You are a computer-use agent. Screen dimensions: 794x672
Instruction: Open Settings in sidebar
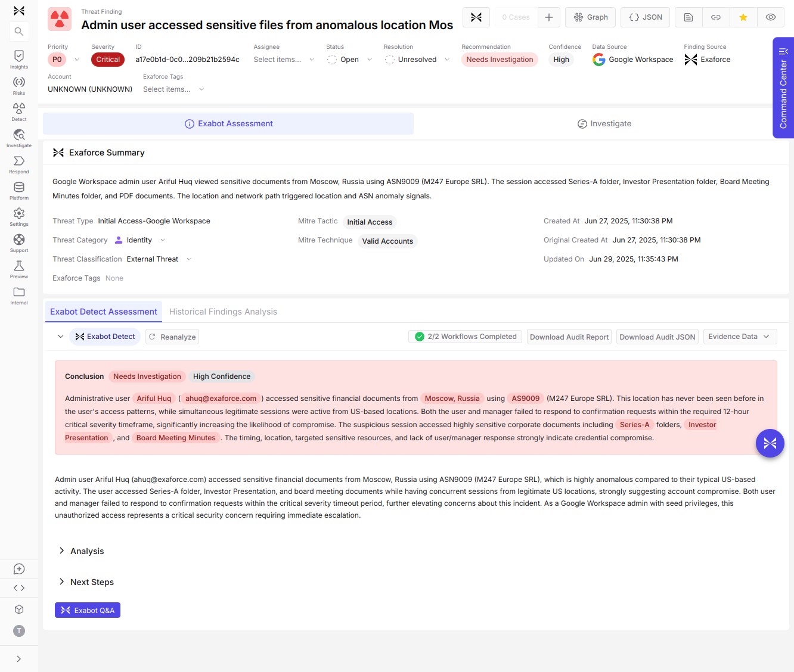point(19,217)
